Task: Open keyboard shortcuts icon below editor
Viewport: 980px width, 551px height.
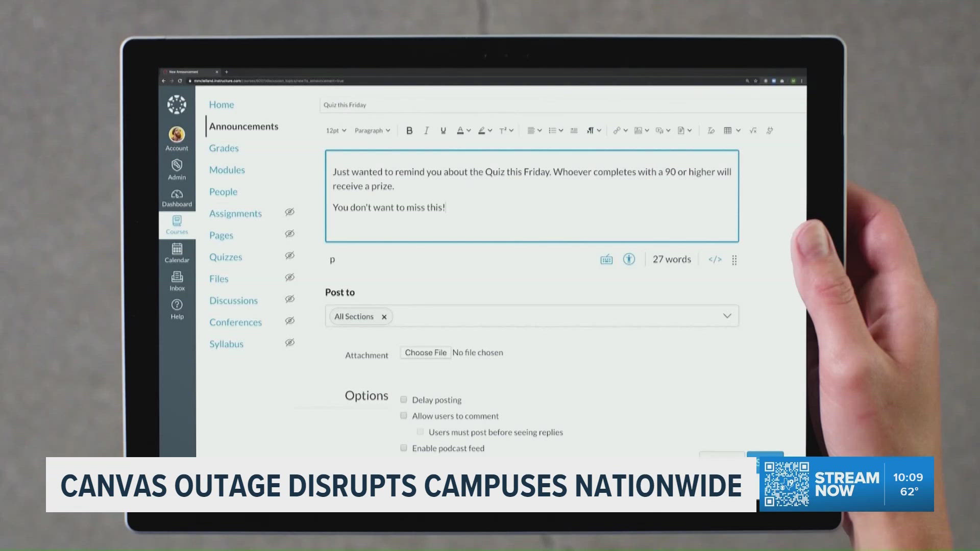Action: (606, 260)
